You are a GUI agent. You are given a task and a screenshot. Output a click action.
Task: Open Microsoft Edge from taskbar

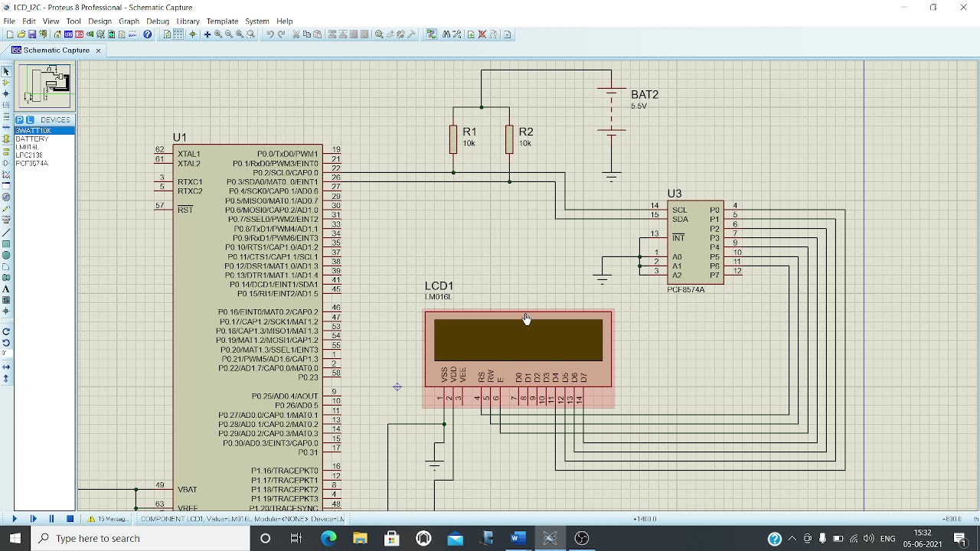coord(328,539)
